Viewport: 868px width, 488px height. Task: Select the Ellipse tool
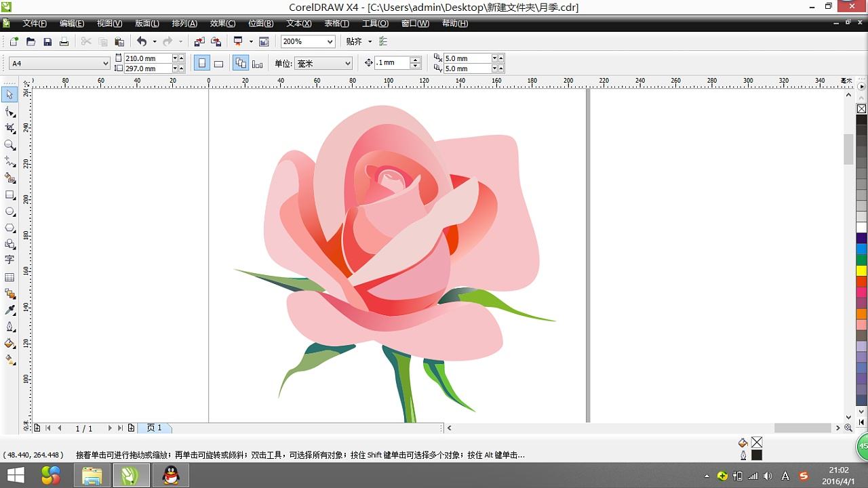(x=10, y=211)
